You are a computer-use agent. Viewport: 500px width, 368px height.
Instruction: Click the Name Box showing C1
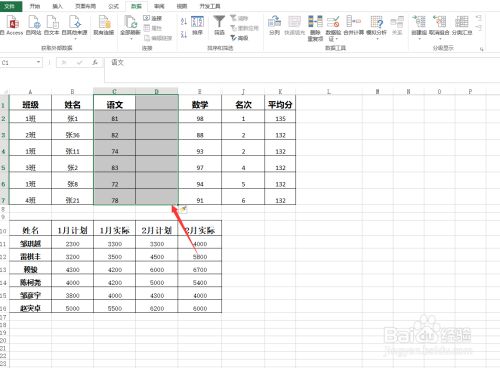pos(18,62)
